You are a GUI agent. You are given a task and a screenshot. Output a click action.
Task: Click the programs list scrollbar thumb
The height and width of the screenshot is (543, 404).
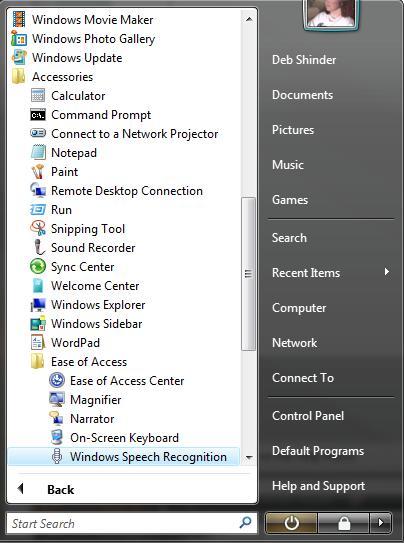point(249,274)
